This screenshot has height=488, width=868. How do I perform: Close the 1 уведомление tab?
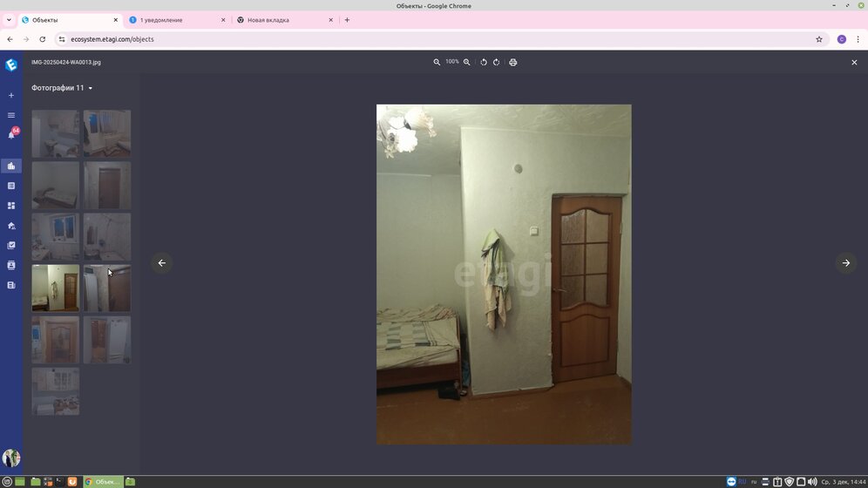223,20
